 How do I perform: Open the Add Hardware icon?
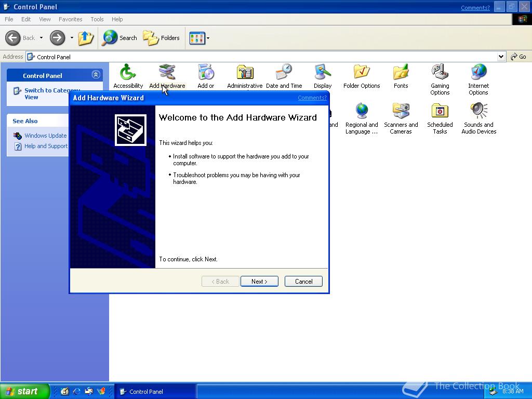pyautogui.click(x=167, y=77)
